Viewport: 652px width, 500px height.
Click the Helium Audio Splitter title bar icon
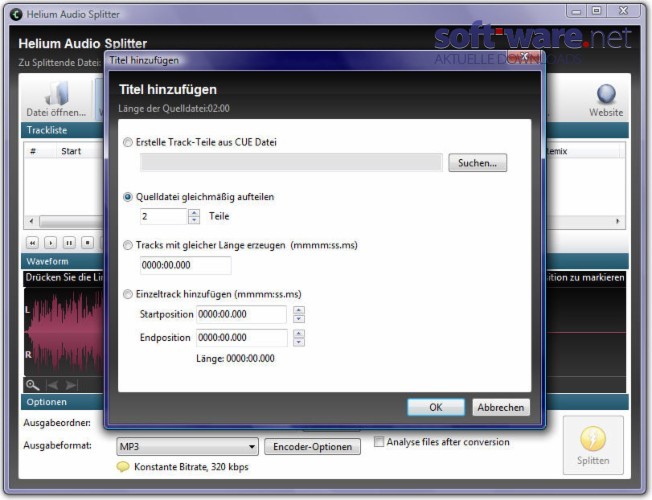(16, 14)
